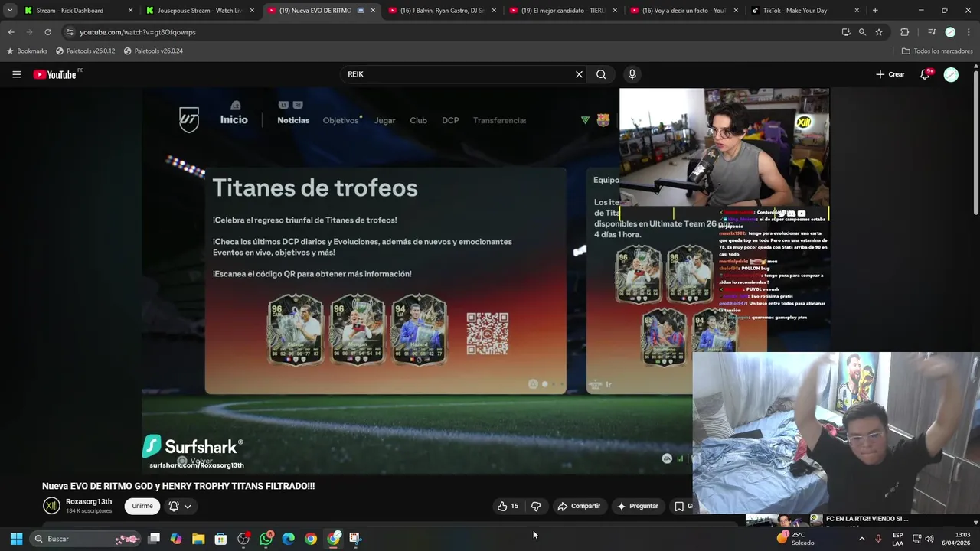Switch to J Balvin, Ryan Castro tab
Image resolution: width=980 pixels, height=551 pixels.
pos(442,11)
